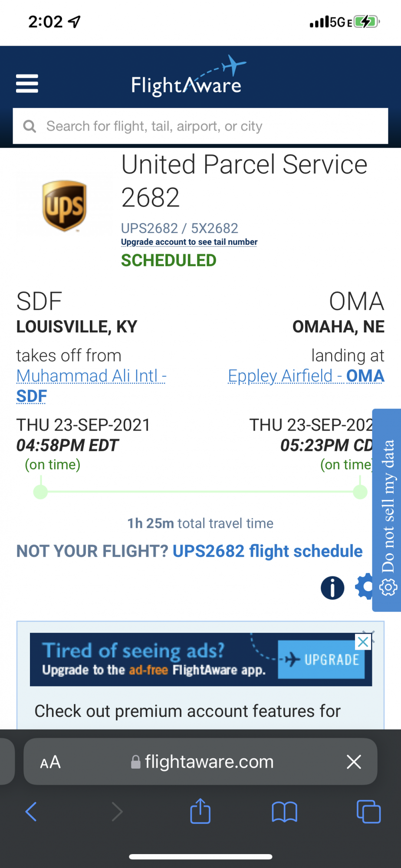Click the search magnifier icon

pyautogui.click(x=30, y=126)
